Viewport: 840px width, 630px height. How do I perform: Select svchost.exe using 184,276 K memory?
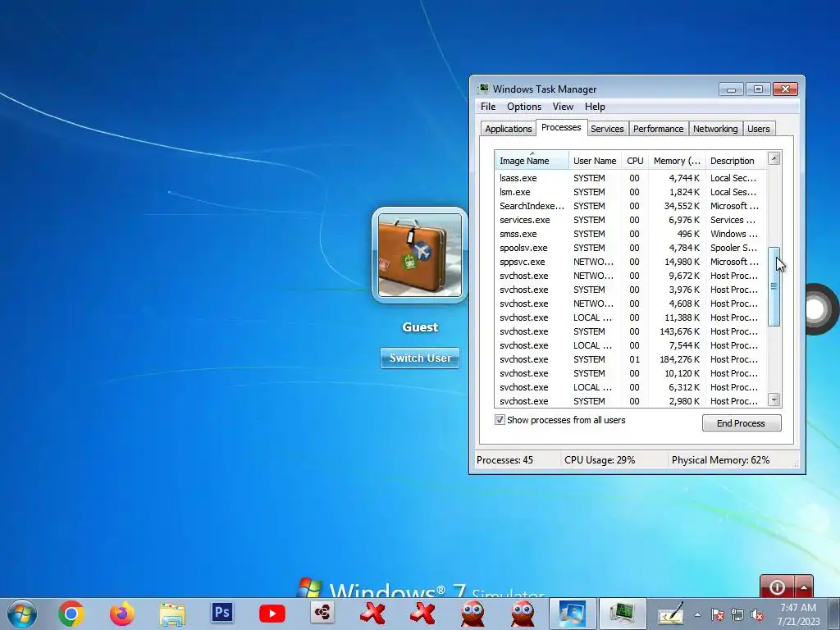(631, 359)
